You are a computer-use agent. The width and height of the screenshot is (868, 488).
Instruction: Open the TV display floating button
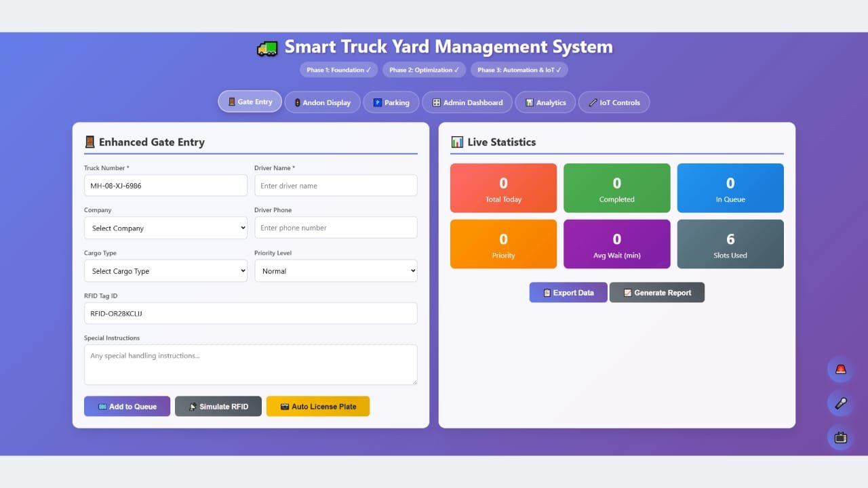pyautogui.click(x=840, y=437)
